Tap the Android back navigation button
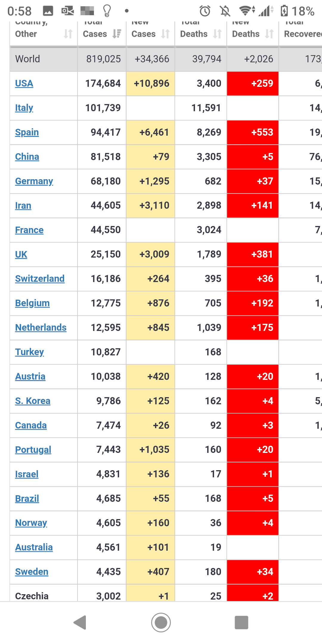This screenshot has height=644, width=322. pos(80,622)
